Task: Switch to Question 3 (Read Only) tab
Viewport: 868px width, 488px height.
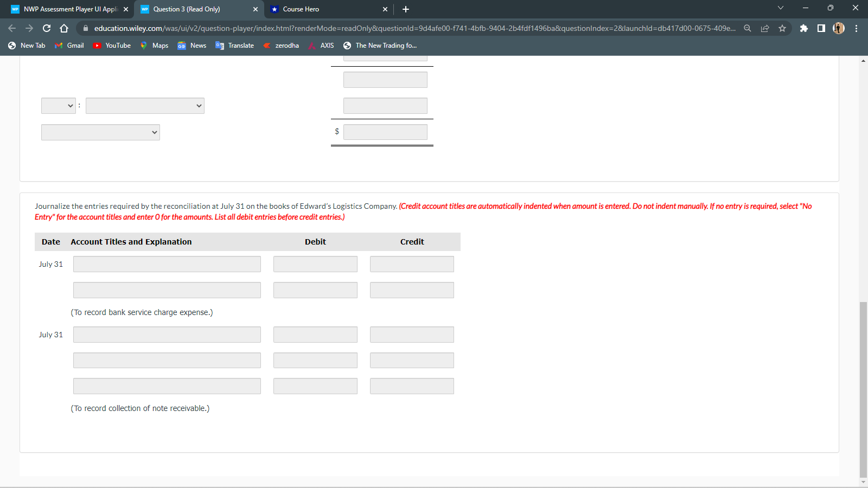Action: 199,9
